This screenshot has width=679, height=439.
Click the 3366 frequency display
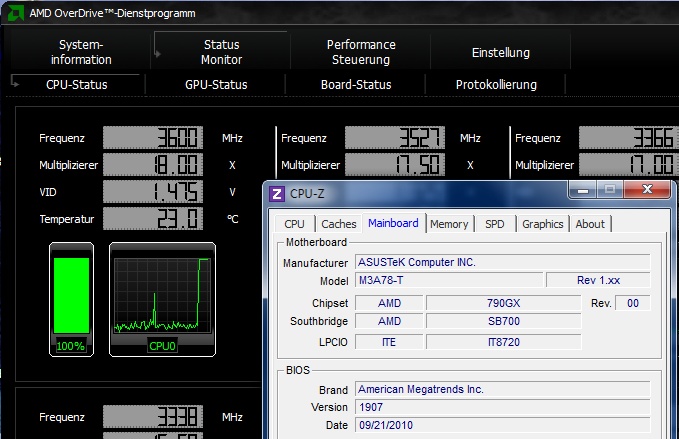[x=629, y=138]
